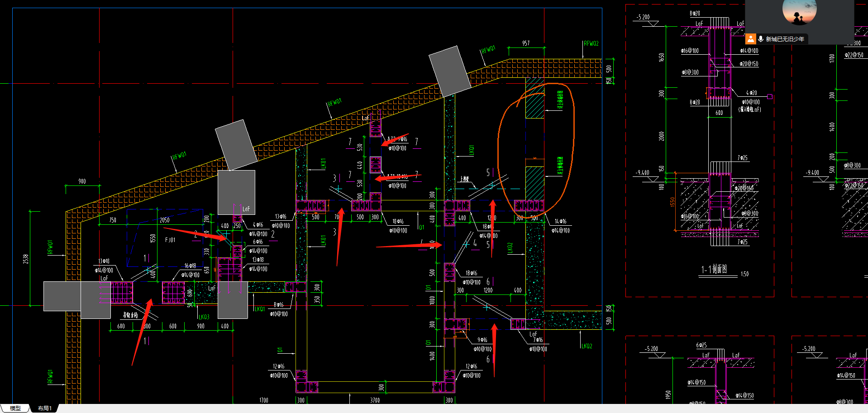
Task: Switch to the 模型 model tab
Action: 15,408
